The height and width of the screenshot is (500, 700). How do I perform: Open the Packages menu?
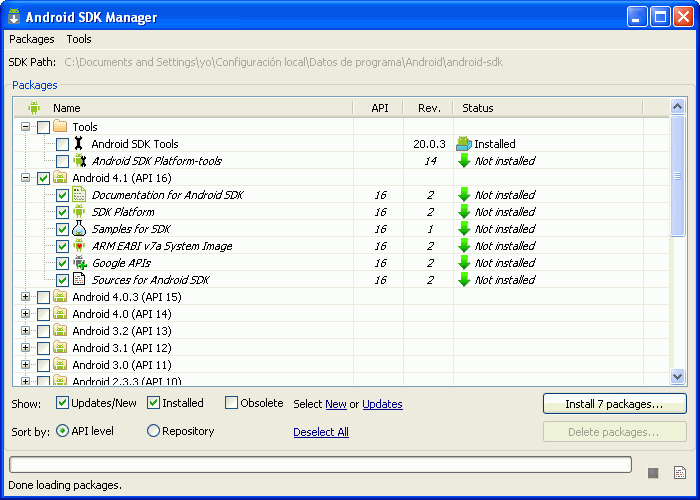point(32,39)
